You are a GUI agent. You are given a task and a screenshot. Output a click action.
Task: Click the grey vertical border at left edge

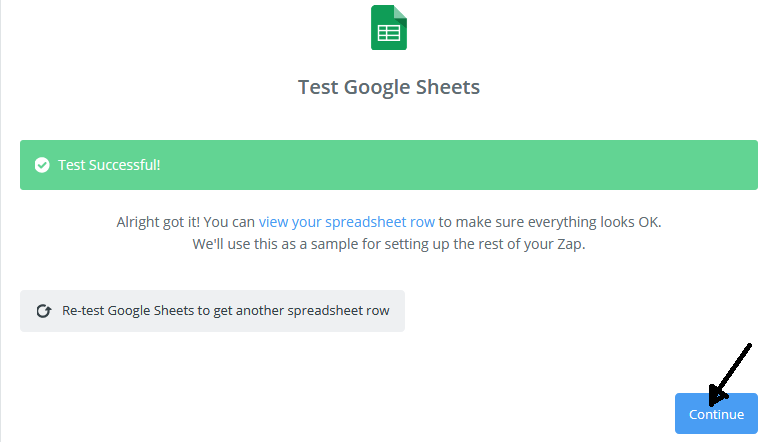point(0,221)
